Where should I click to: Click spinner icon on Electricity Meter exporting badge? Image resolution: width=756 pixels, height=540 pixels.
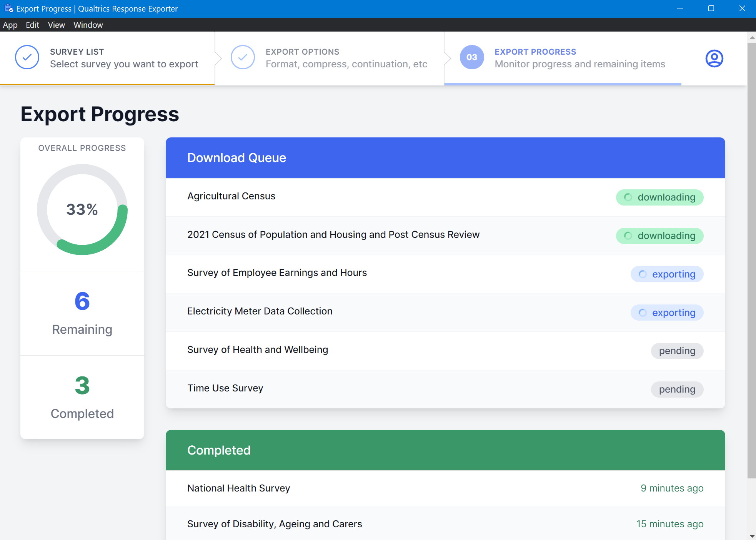point(643,313)
